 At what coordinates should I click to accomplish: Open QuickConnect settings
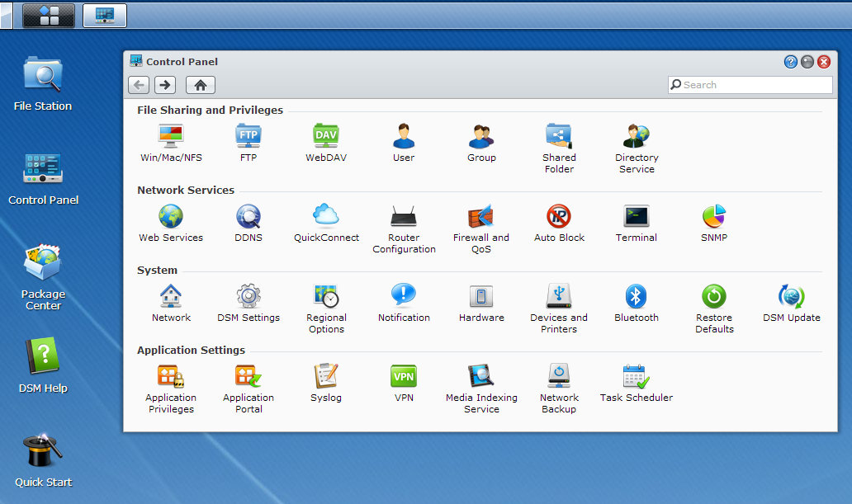pyautogui.click(x=326, y=223)
